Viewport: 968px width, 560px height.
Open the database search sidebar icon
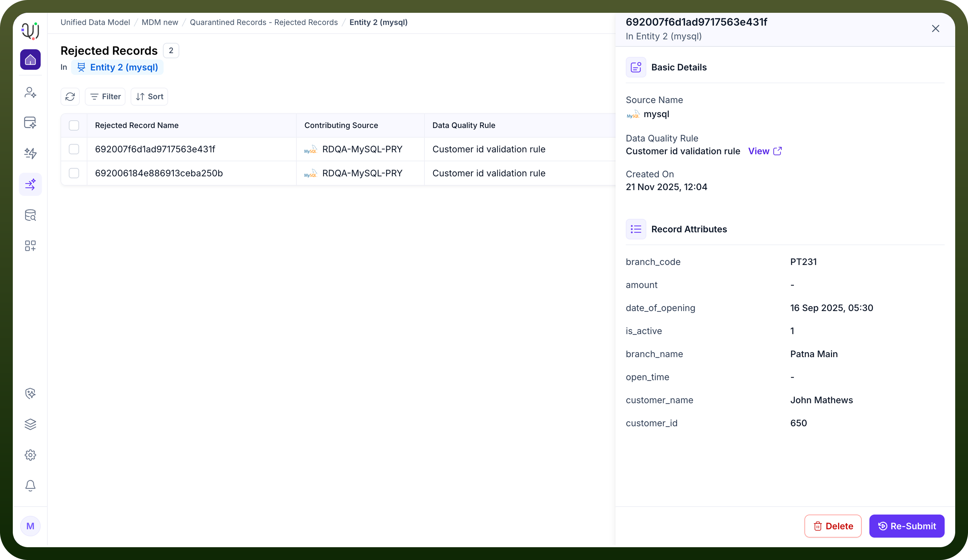point(30,215)
